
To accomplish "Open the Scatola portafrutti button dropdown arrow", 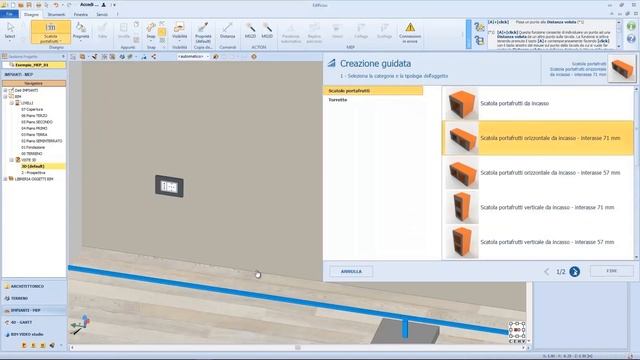I will [60, 41].
